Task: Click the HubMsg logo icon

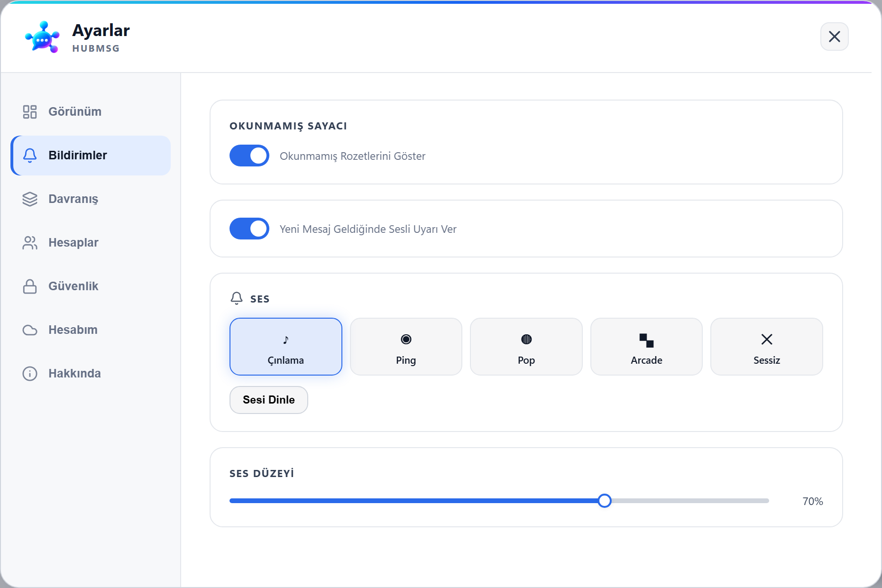Action: [42, 37]
